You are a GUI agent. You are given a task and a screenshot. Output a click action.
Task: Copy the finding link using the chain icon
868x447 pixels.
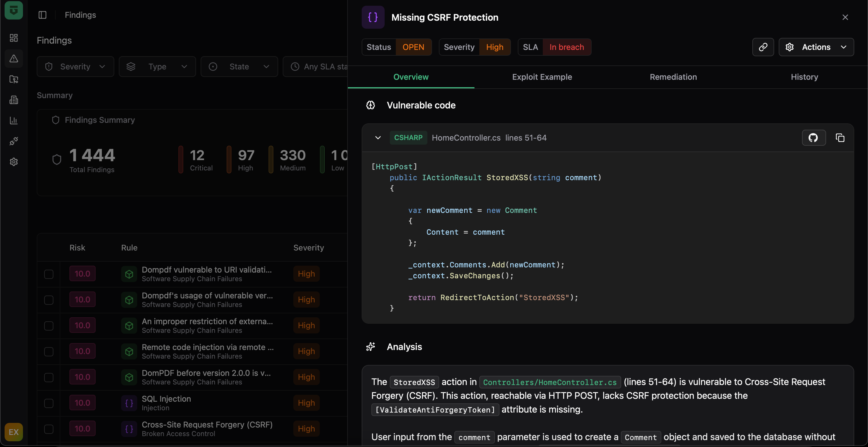763,47
